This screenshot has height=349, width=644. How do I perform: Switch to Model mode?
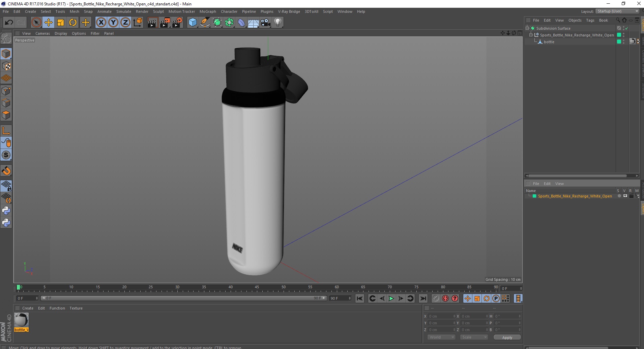point(6,54)
